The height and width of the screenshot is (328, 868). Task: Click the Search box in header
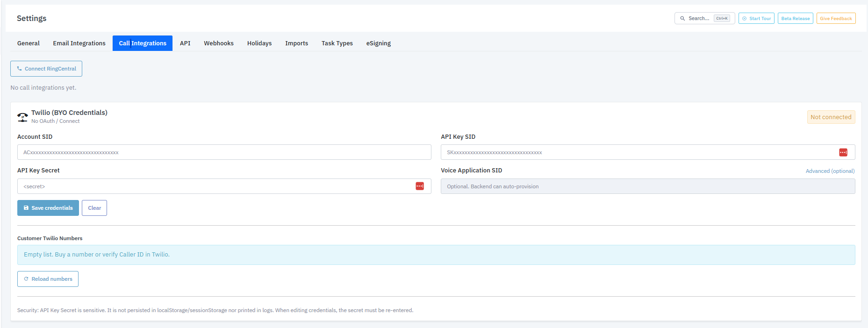tap(705, 19)
